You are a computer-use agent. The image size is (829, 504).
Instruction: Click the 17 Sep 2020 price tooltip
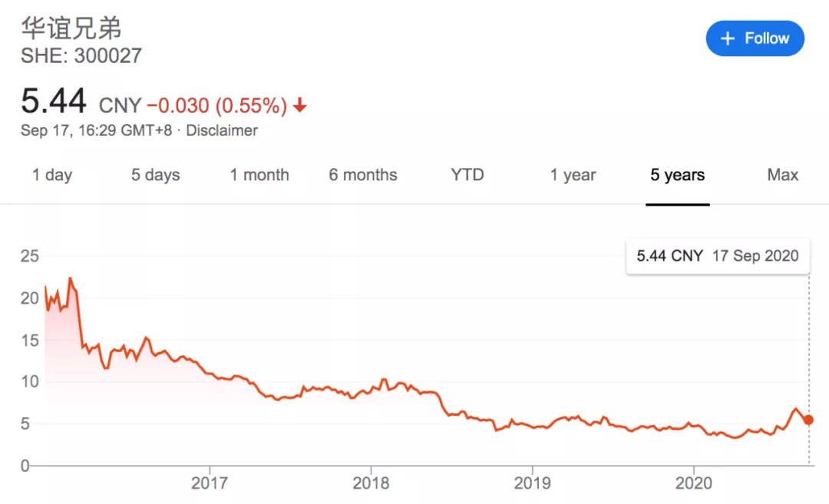pos(717,256)
